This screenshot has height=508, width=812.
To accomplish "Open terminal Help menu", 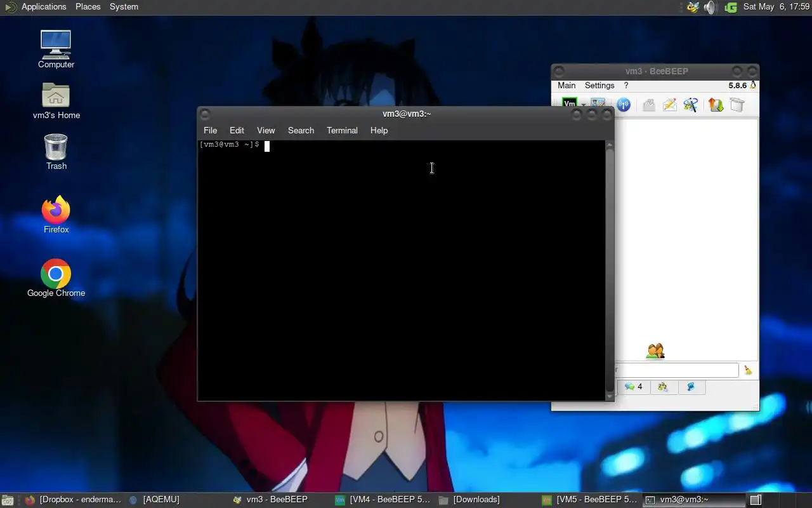I will [379, 130].
